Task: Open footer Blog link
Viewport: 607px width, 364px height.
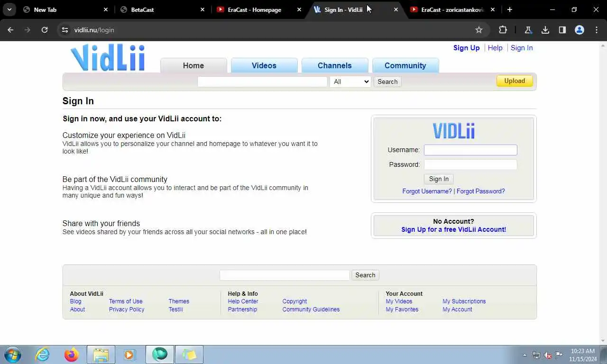Action: [75, 301]
